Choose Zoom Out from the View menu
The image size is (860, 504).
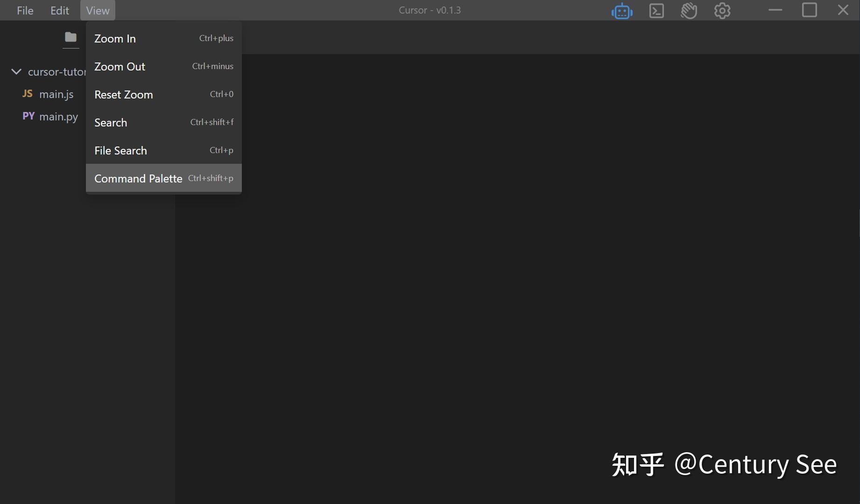click(x=164, y=66)
